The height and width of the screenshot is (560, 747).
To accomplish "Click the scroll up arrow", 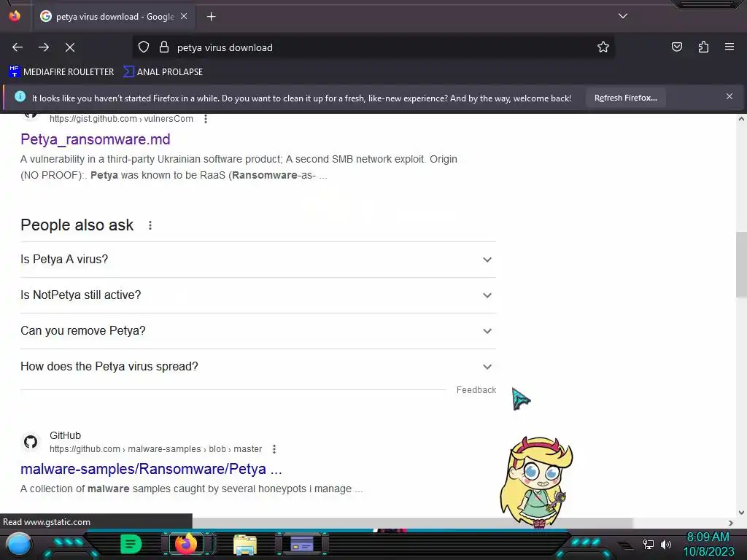I will [741, 119].
